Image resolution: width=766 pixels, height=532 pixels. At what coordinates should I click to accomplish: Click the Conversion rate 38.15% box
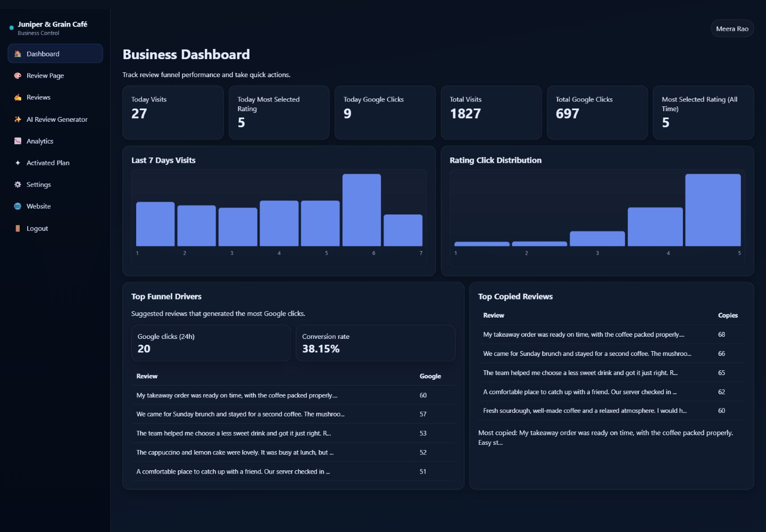coord(376,343)
